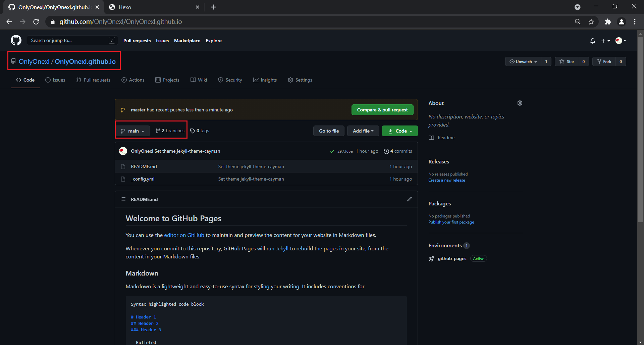
Task: Click the GitHub Octocat logo
Action: [16, 40]
